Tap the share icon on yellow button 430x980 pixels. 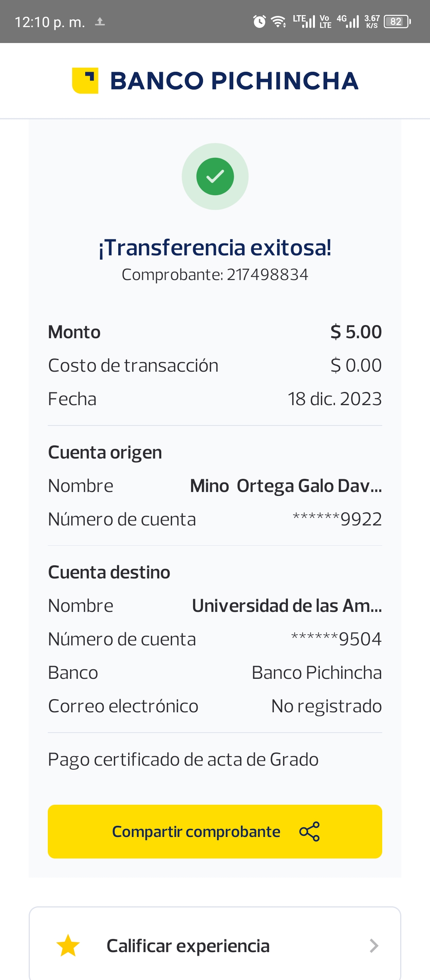(309, 831)
